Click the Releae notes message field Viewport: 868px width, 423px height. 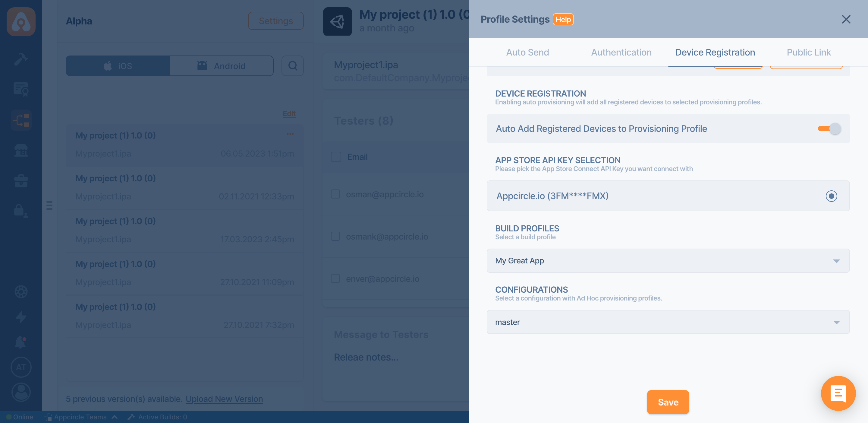point(366,357)
